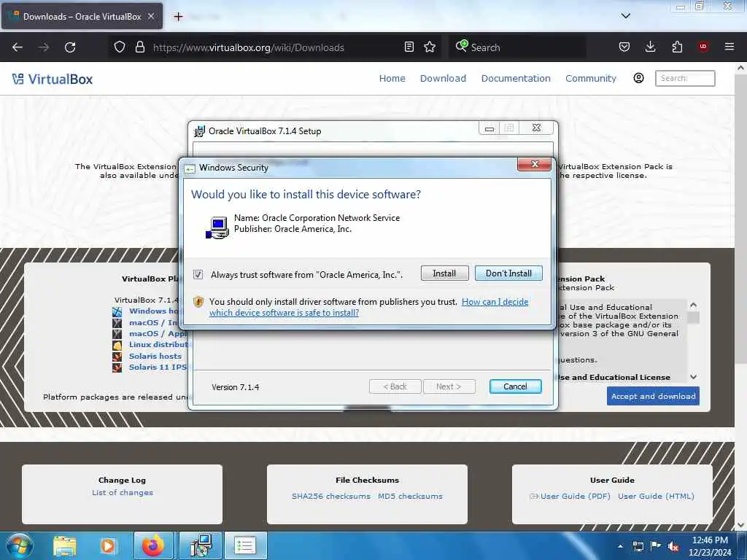Click the license box scroll up arrow
Viewport: 747px width, 560px height.
coord(694,305)
